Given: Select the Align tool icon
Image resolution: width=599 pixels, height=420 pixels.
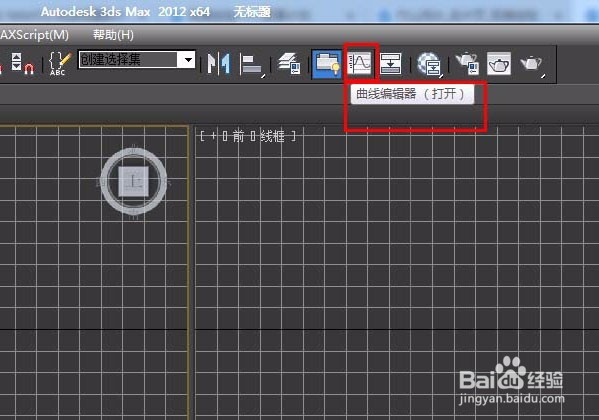Looking at the screenshot, I should (252, 64).
